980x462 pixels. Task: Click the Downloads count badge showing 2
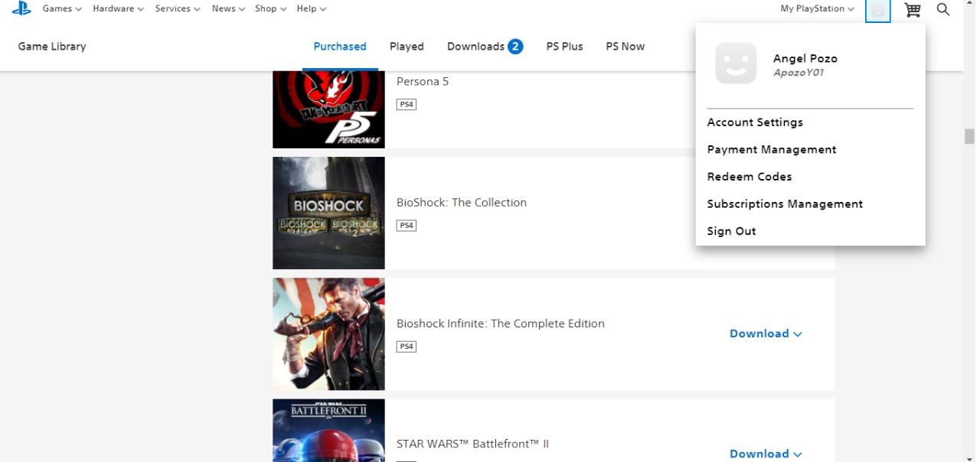tap(515, 47)
